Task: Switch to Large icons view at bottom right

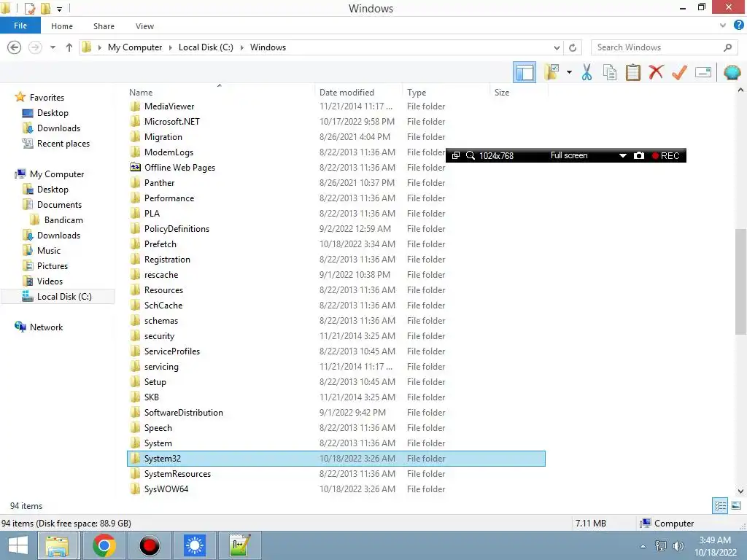Action: click(x=736, y=506)
